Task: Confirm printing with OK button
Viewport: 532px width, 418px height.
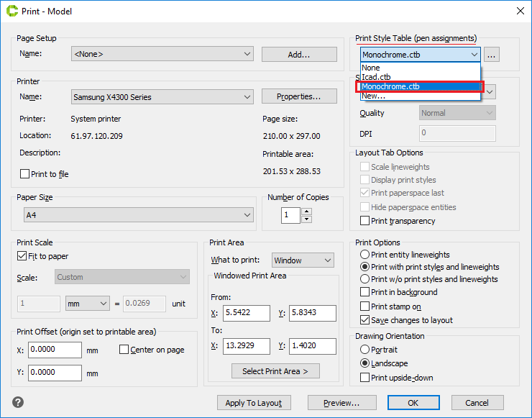Action: (413, 403)
